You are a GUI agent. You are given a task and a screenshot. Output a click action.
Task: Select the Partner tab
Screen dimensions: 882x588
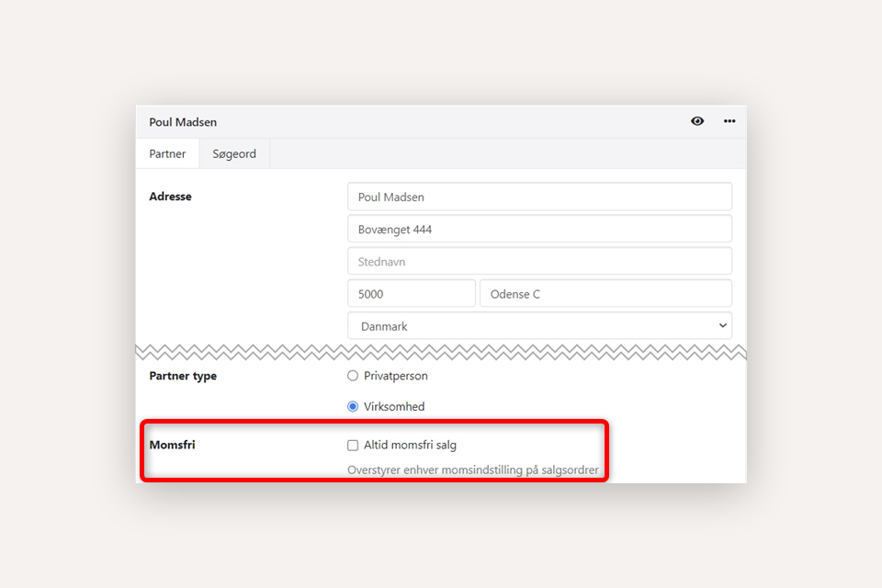pyautogui.click(x=167, y=153)
